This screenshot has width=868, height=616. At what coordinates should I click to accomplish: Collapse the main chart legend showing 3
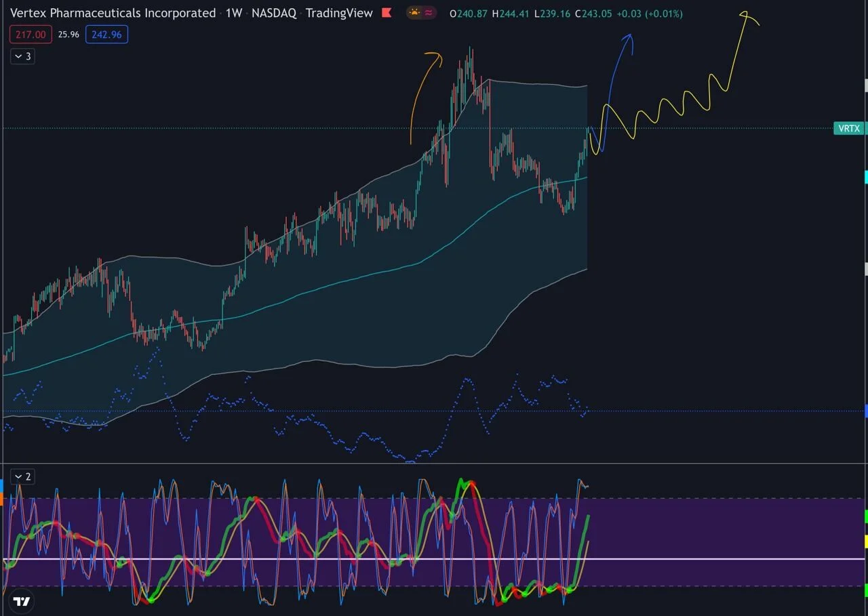[22, 56]
